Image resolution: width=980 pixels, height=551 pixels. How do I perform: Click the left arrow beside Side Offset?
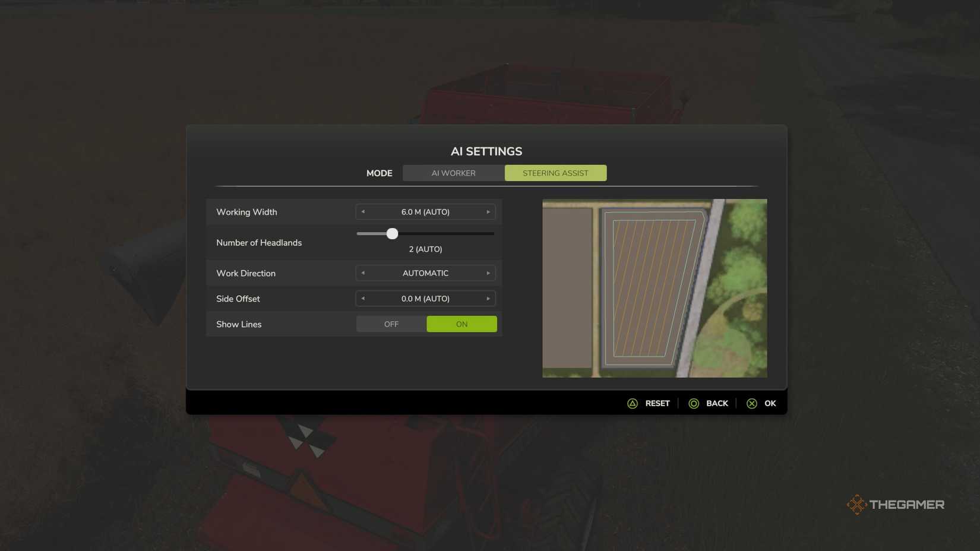[362, 299]
